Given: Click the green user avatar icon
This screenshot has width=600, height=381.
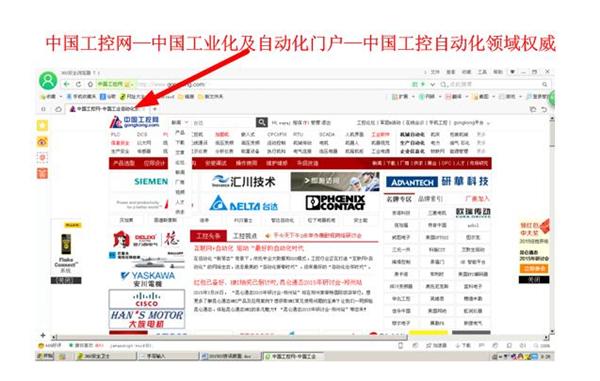Looking at the screenshot, I should pyautogui.click(x=48, y=81).
